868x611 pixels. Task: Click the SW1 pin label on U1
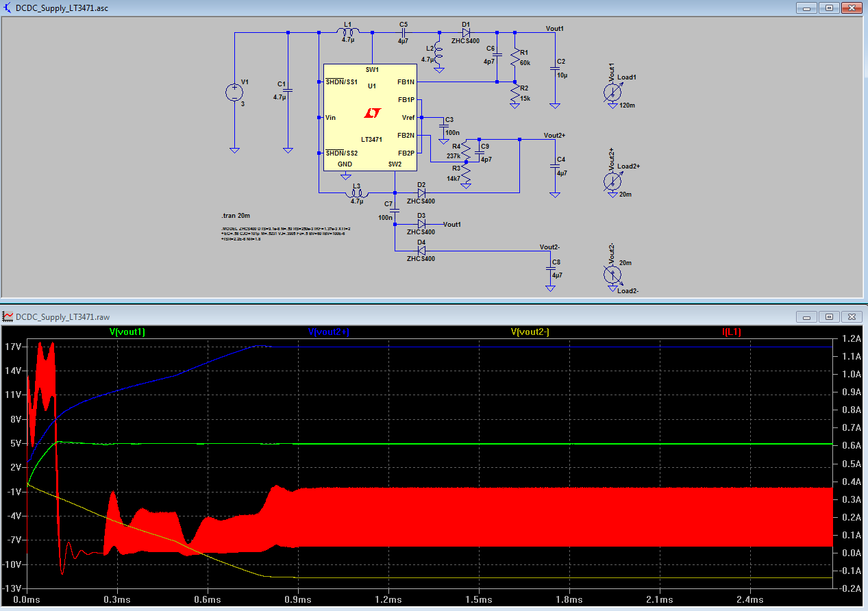coord(372,70)
